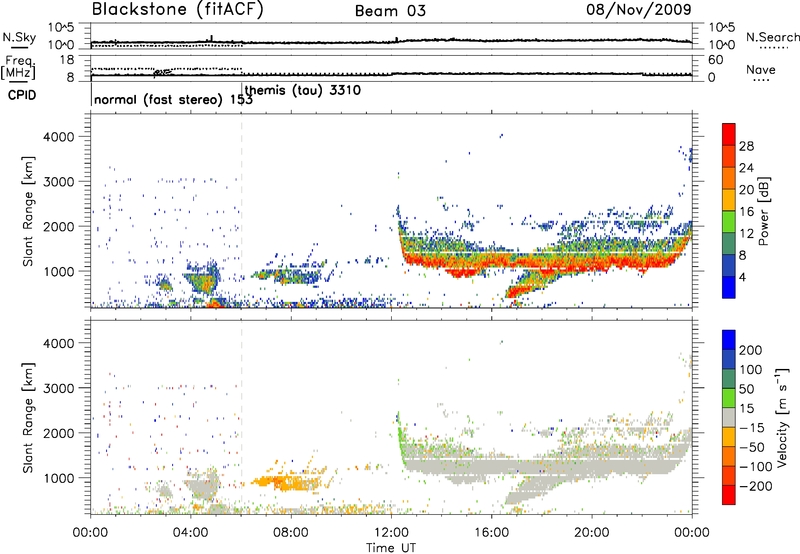
Task: Click the '4' label on power colorbar
Action: pyautogui.click(x=743, y=277)
